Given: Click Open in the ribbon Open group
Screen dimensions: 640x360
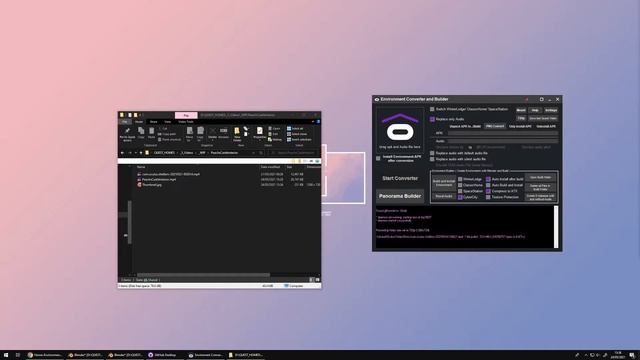Looking at the screenshot, I should (x=273, y=129).
